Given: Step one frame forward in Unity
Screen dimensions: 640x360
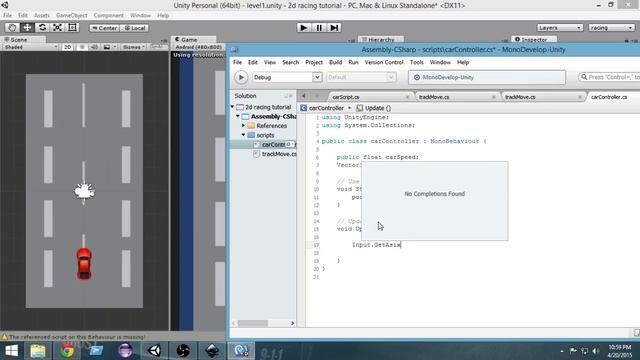Looking at the screenshot, I should [334, 27].
